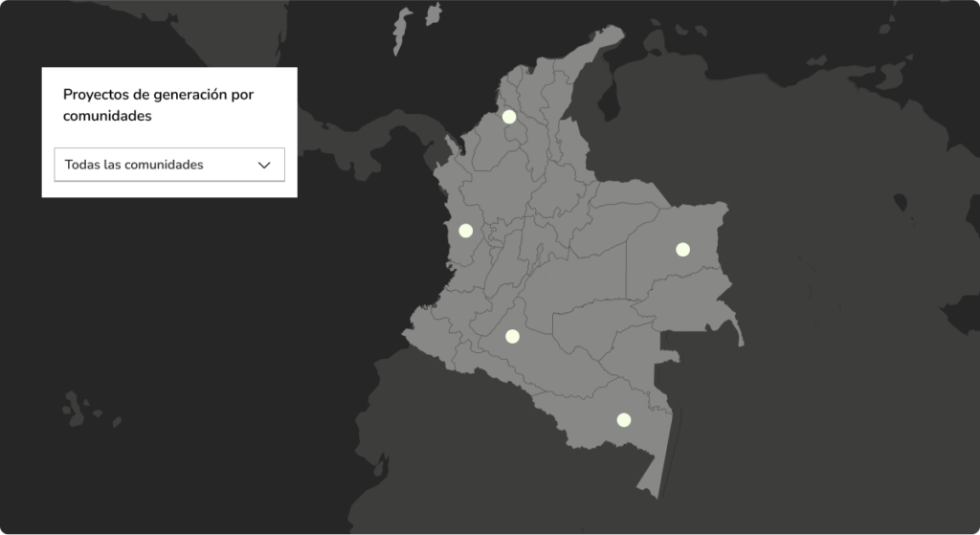
Task: Select the project marker in Amazonas department
Action: point(624,419)
